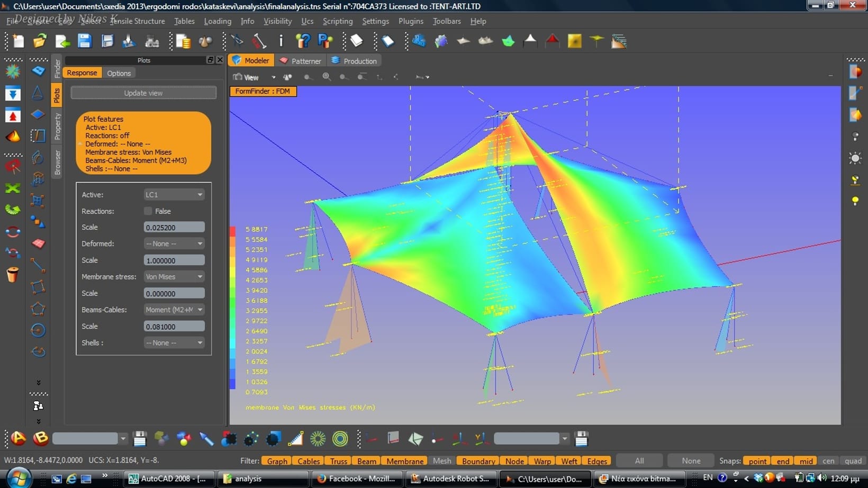Toggle the Reactions checkbox
The height and width of the screenshot is (488, 868).
pyautogui.click(x=148, y=211)
